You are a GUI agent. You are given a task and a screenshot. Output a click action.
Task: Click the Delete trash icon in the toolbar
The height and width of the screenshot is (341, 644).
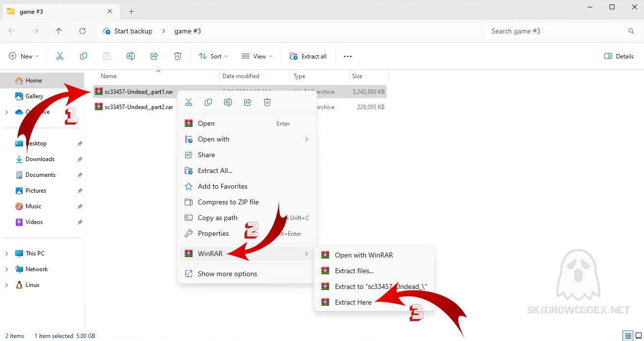pyautogui.click(x=178, y=57)
